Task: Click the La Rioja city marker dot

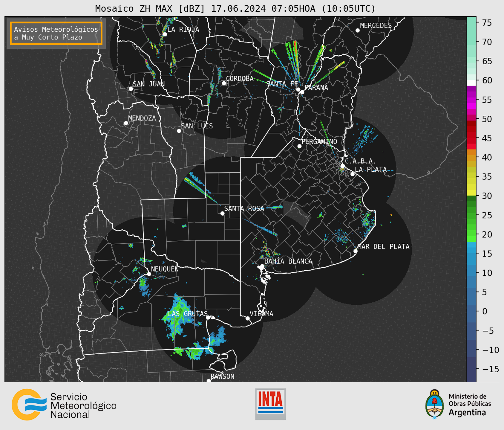Action: tap(165, 34)
